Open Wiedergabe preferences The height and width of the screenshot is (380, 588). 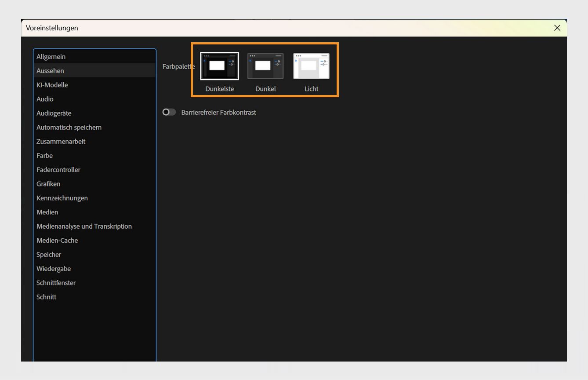coord(94,268)
